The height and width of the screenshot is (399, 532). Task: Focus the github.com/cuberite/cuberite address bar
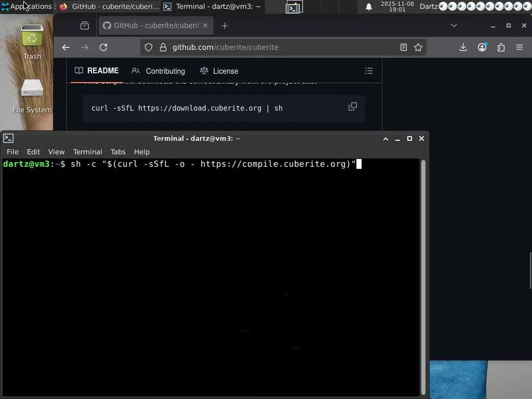point(283,47)
